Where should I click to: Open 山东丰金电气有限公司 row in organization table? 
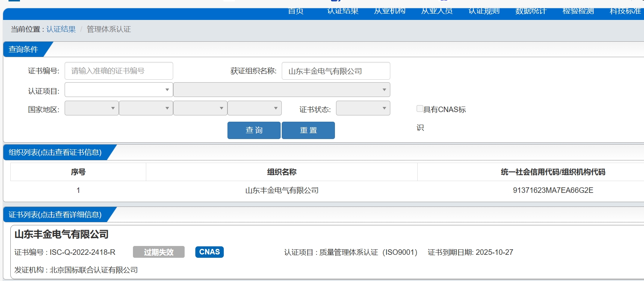tap(282, 190)
